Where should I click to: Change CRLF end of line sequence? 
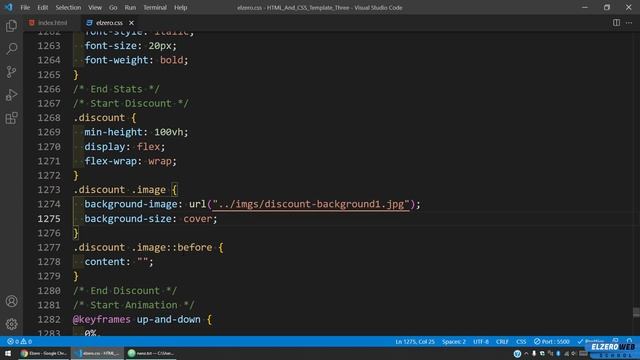[502, 341]
